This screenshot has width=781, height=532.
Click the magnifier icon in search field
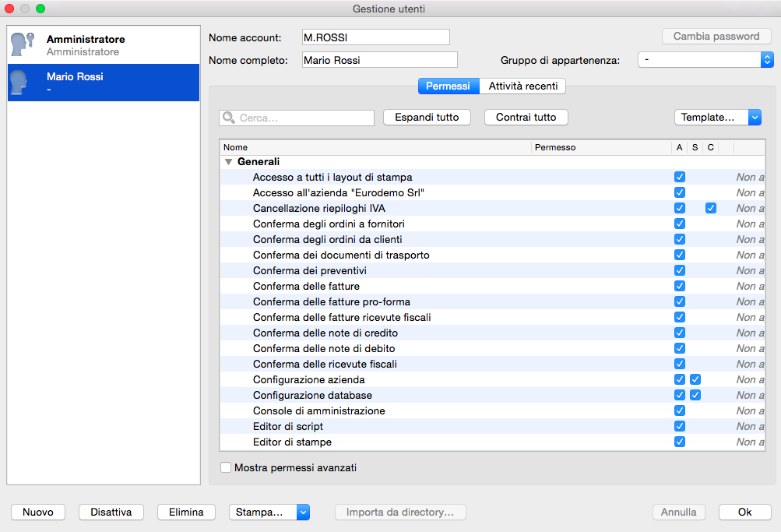tap(229, 118)
